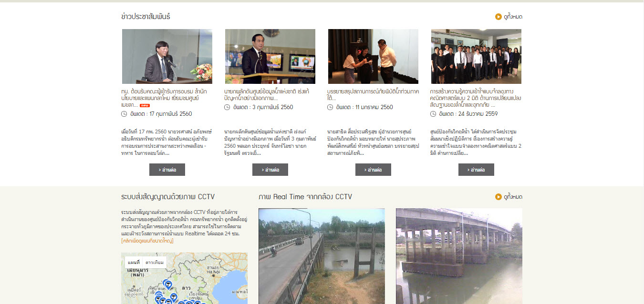Open the CCTV image of bridge pillars
Screen dimensions: 644x304
[x=459, y=256]
